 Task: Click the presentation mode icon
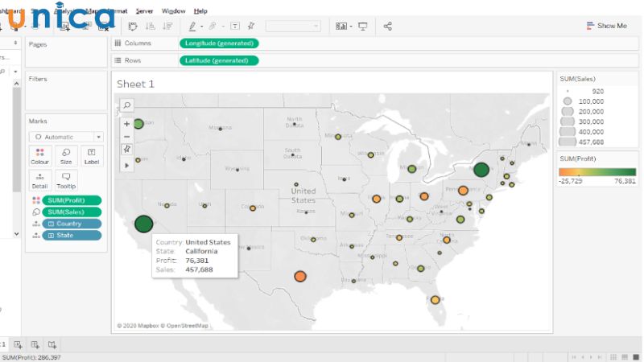(x=363, y=27)
